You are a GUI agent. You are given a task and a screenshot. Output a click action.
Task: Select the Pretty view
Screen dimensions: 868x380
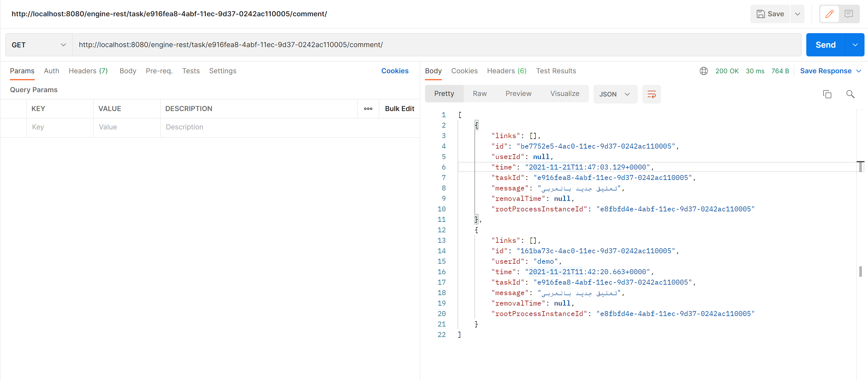pyautogui.click(x=444, y=94)
